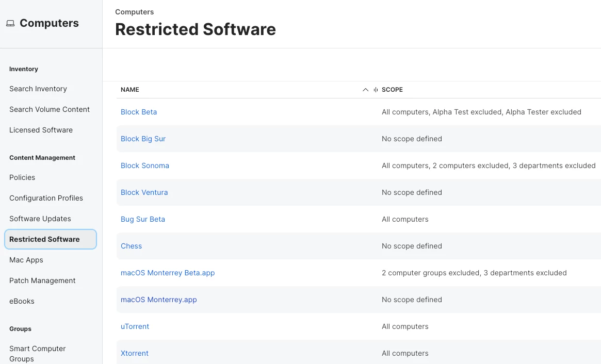
Task: Click the Computers laptop icon in sidebar header
Action: 10,23
